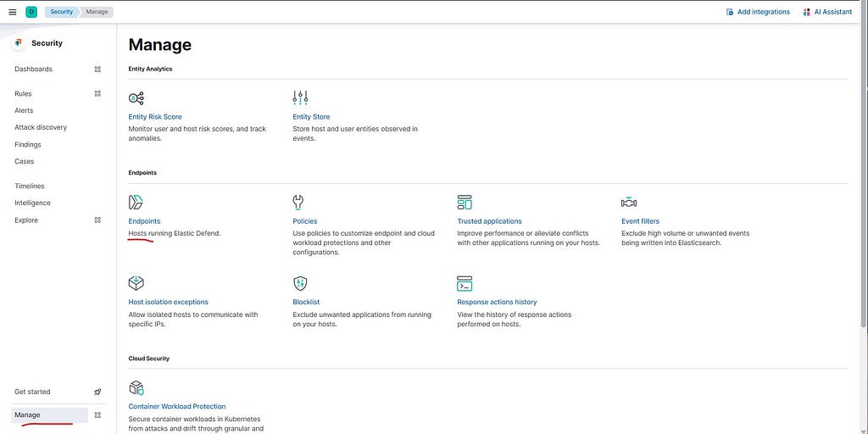Open the Explore submenu grid icon
Image resolution: width=868 pixels, height=434 pixels.
[x=98, y=220]
